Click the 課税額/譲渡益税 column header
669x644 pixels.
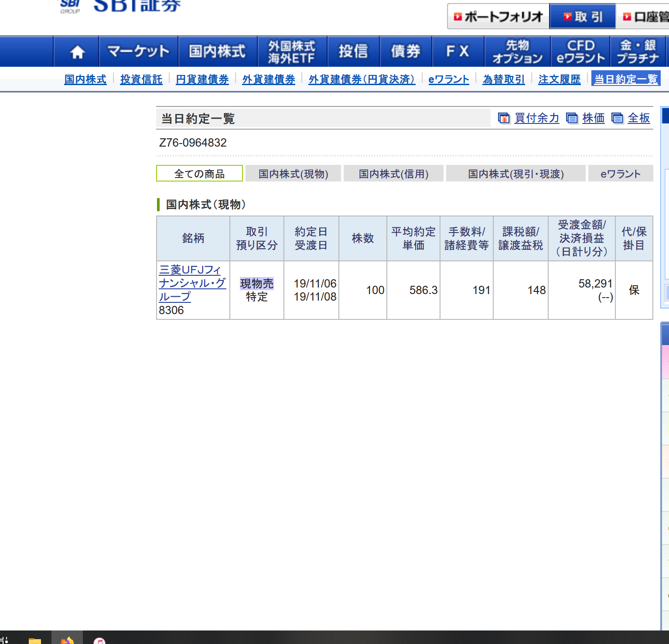[521, 238]
